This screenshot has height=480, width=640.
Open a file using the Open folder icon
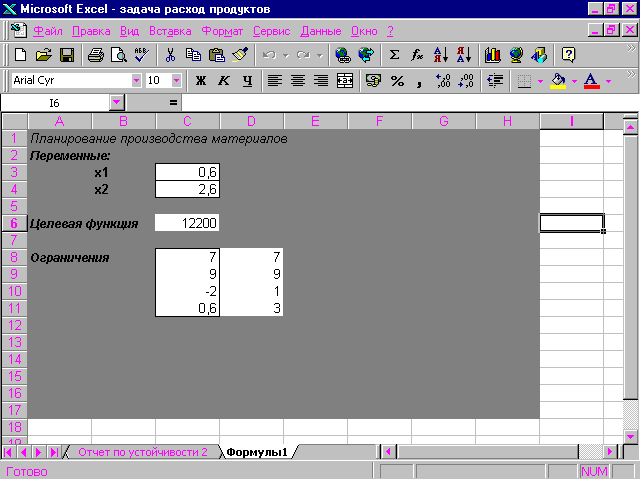coord(43,55)
